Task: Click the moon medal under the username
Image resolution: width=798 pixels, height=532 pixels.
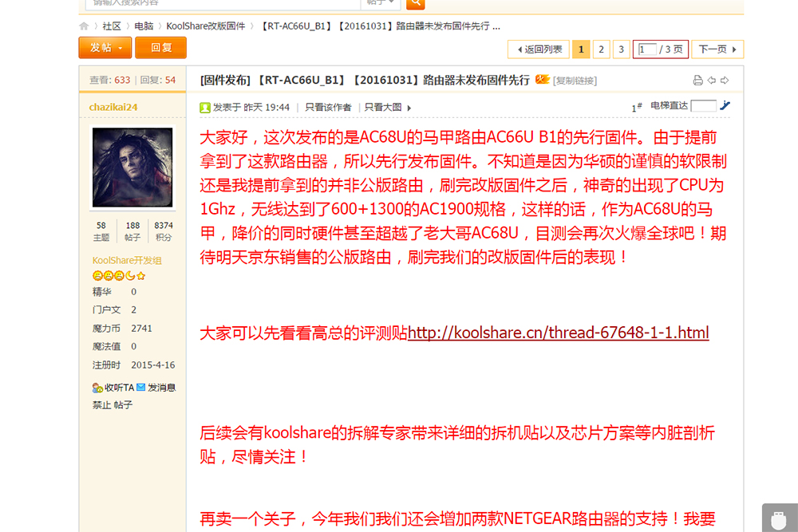Action: pyautogui.click(x=129, y=275)
